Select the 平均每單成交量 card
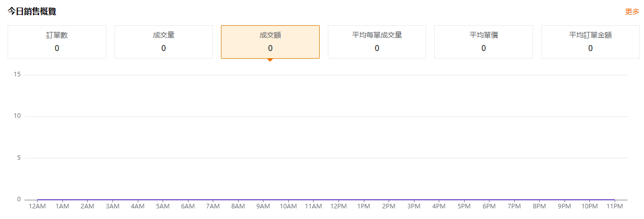 click(377, 42)
